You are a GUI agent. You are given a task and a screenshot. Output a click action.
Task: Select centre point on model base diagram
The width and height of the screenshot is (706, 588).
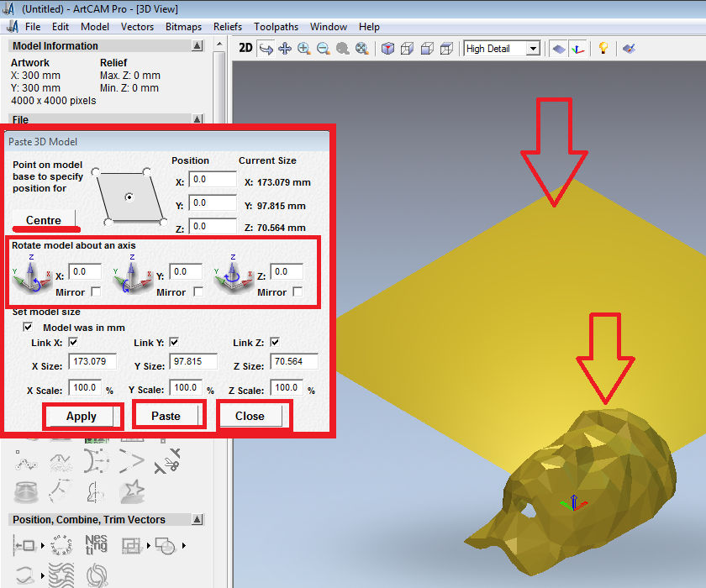point(129,197)
